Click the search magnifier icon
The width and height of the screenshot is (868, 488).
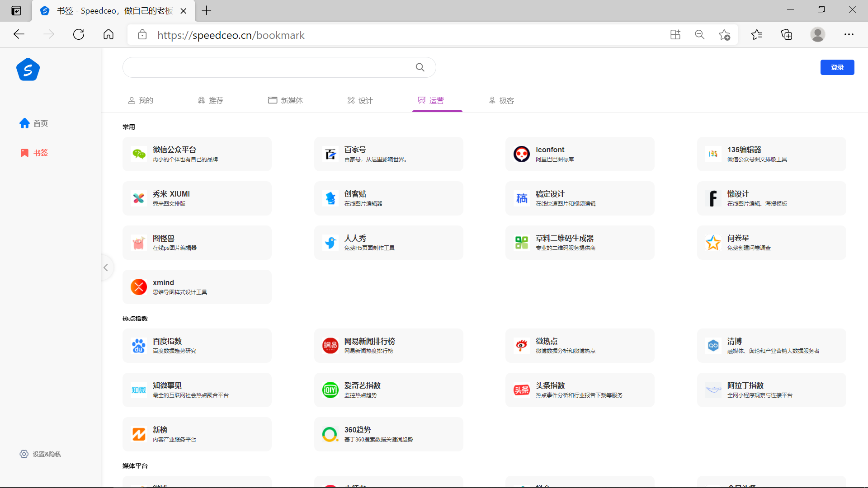pyautogui.click(x=420, y=67)
